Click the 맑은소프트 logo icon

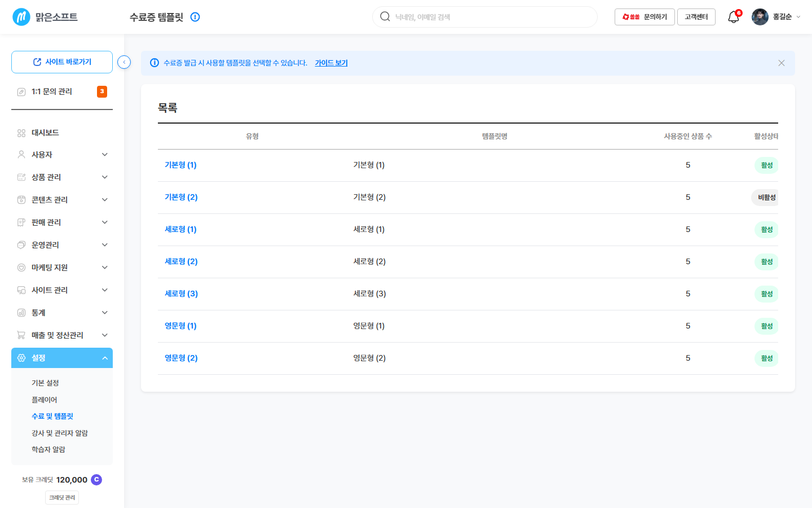coord(21,17)
